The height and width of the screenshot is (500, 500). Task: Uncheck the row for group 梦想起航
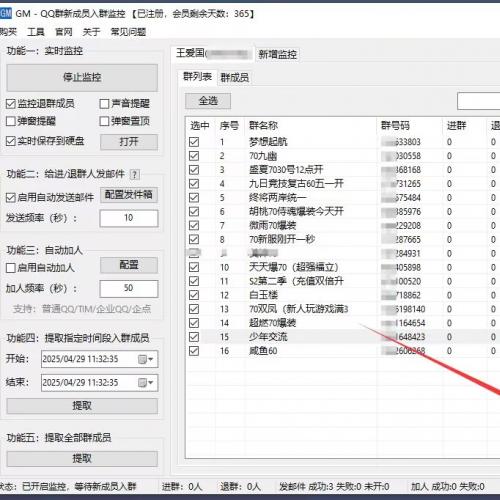(x=194, y=142)
